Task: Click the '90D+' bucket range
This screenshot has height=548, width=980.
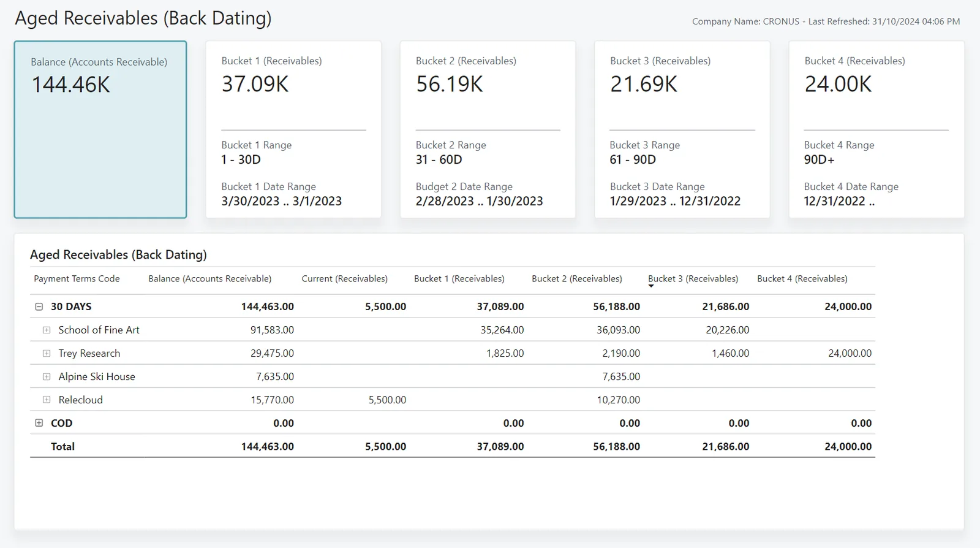Action: tap(819, 160)
